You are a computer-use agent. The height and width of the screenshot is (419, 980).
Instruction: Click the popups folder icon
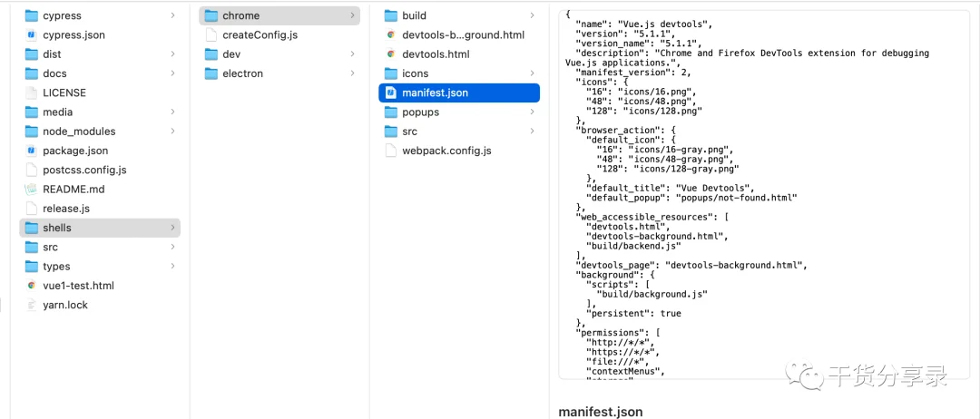pyautogui.click(x=391, y=112)
